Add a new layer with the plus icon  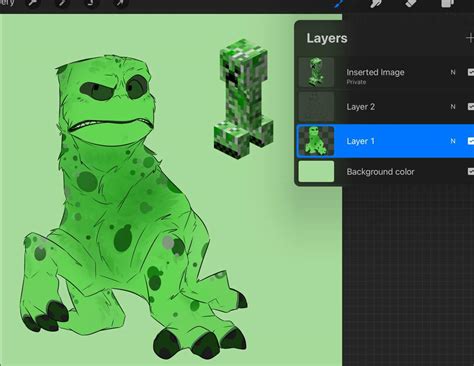point(470,38)
